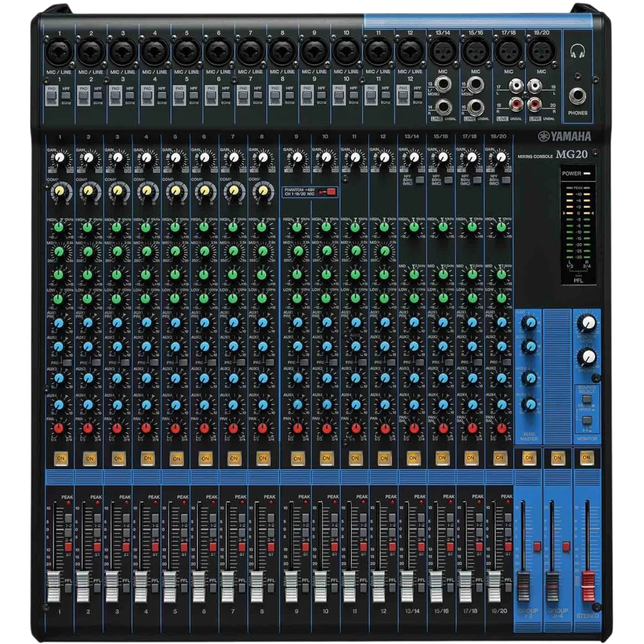Viewport: 644px width, 644px height.
Task: Click the white MONITOR LEVEL knob
Action: click(x=587, y=322)
